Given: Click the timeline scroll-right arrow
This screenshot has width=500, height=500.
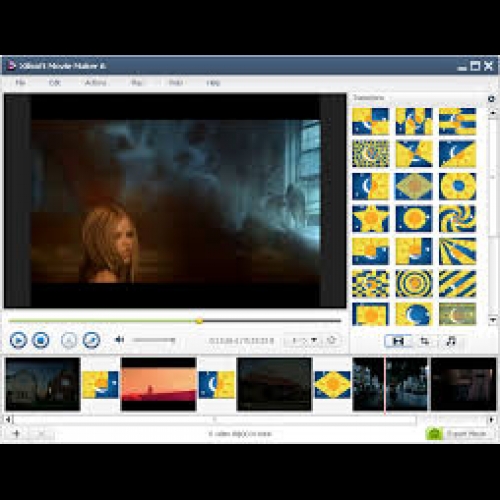Looking at the screenshot, I should 492,420.
